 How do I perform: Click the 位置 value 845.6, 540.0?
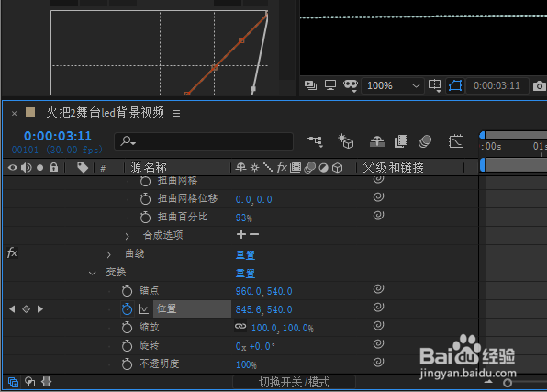point(263,309)
